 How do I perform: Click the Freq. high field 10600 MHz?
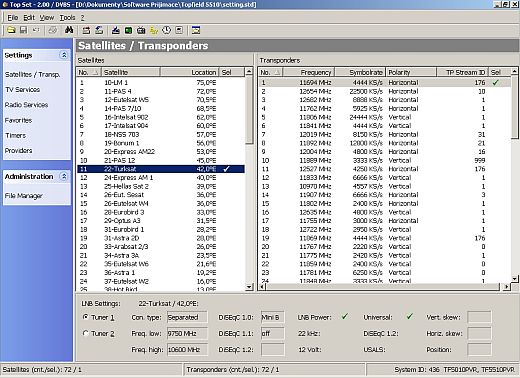pos(187,350)
